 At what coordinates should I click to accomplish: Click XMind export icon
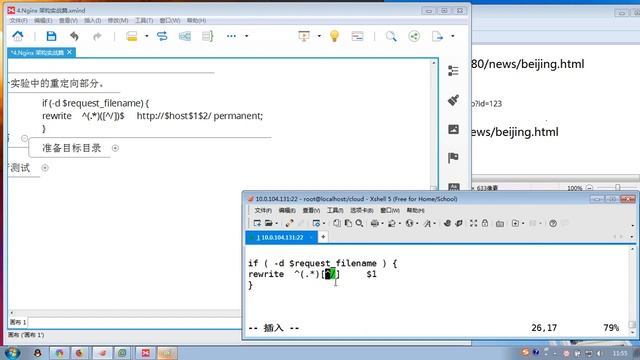pos(437,36)
